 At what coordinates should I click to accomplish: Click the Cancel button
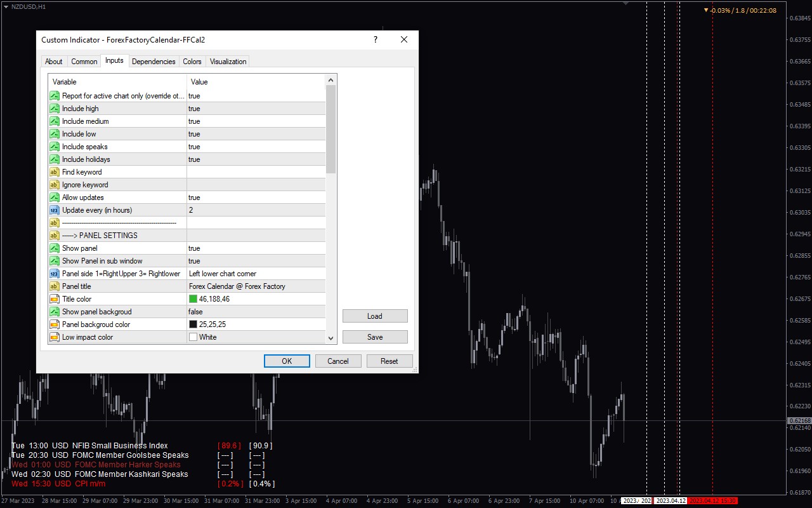338,361
